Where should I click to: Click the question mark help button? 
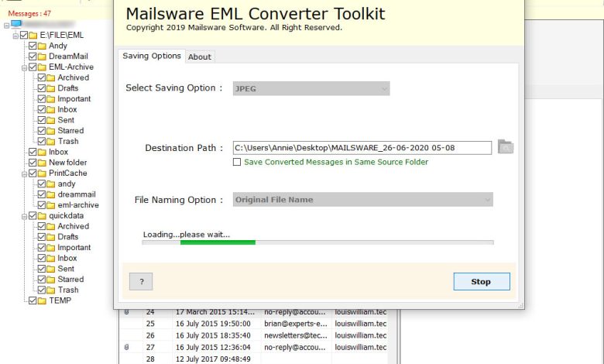[x=141, y=282]
